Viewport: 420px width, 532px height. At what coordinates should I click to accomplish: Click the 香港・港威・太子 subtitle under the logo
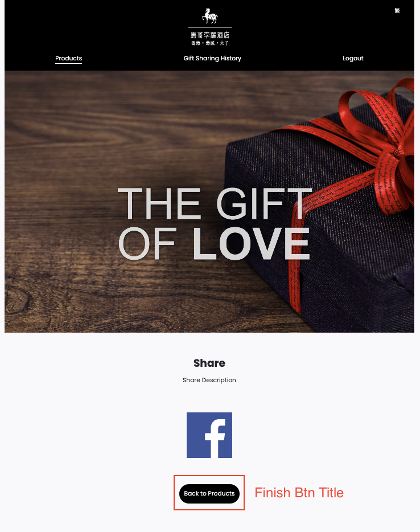pos(210,43)
